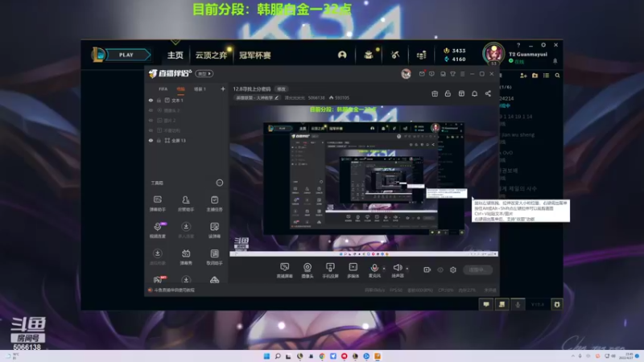The width and height of the screenshot is (644, 362).
Task: Open stream settings gear icon
Action: click(453, 269)
